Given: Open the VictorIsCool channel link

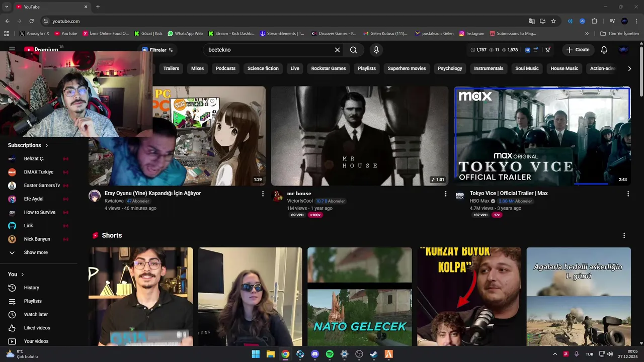Looking at the screenshot, I should pyautogui.click(x=300, y=201).
